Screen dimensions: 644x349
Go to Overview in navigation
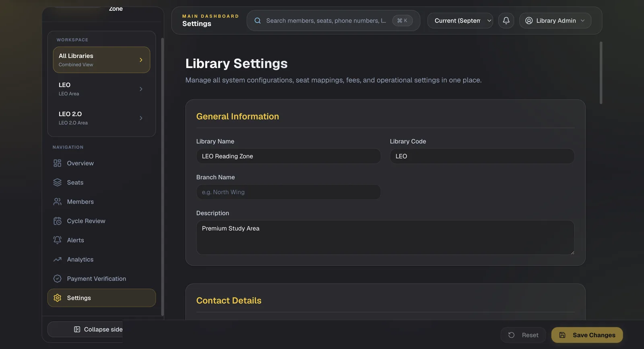tap(101, 163)
